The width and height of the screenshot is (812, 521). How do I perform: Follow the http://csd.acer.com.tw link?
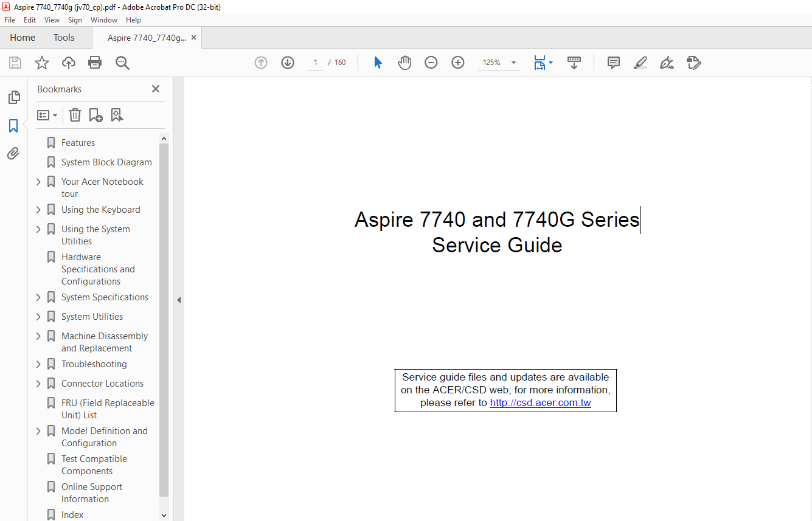pos(540,402)
